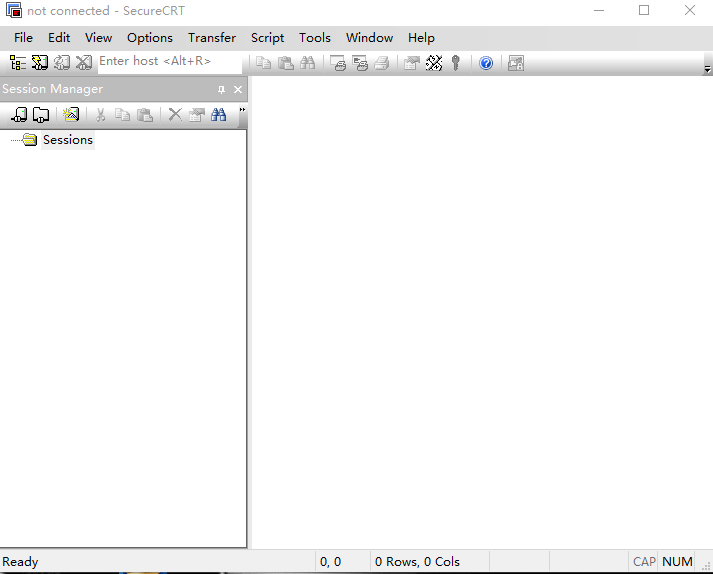Click the window resize grip corner

(706, 566)
